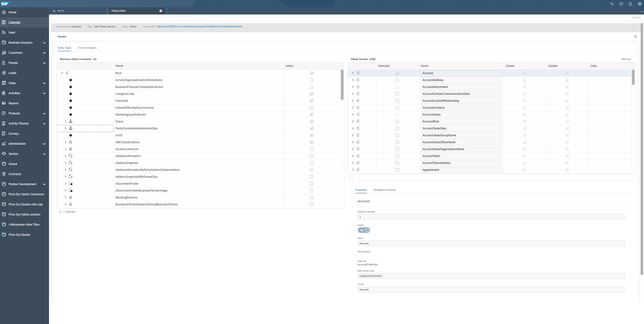Click the Surveys icon in sidebar
644x324 pixels.
(x=4, y=134)
